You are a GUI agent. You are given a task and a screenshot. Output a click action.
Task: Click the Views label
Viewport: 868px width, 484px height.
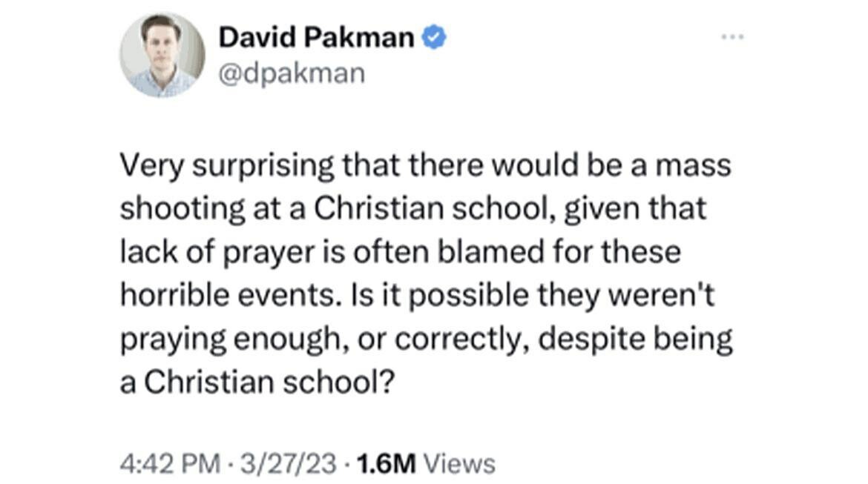462,463
